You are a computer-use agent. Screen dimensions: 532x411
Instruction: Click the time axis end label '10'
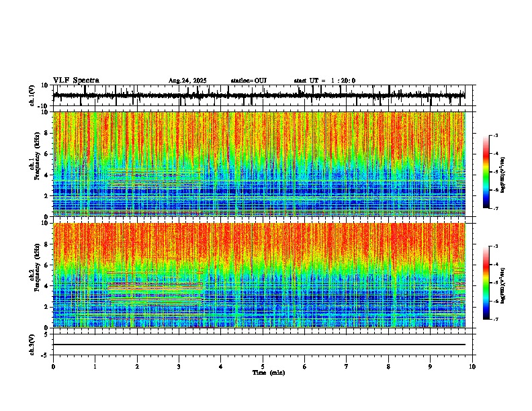click(472, 367)
